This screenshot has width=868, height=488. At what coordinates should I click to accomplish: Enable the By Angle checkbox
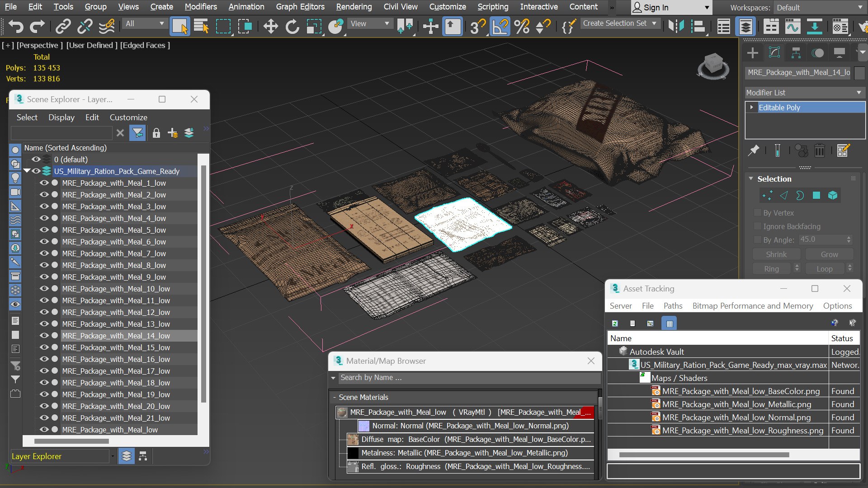tap(758, 240)
